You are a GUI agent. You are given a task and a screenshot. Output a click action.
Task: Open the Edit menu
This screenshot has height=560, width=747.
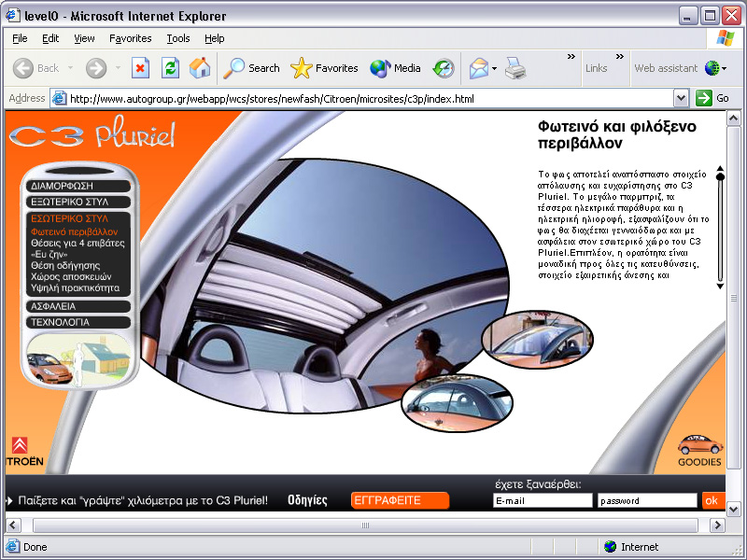[50, 38]
